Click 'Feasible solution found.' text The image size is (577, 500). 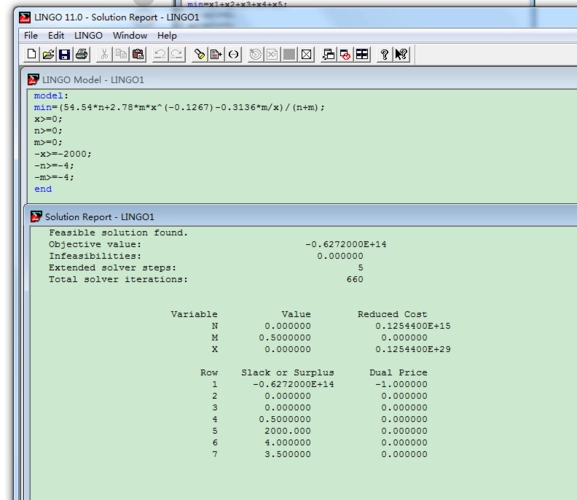click(x=118, y=233)
